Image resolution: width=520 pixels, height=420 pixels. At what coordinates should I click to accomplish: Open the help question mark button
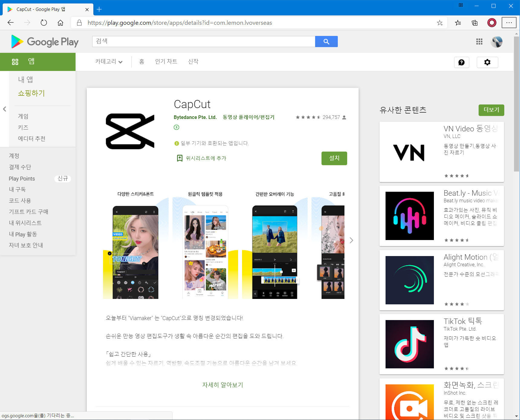[461, 62]
